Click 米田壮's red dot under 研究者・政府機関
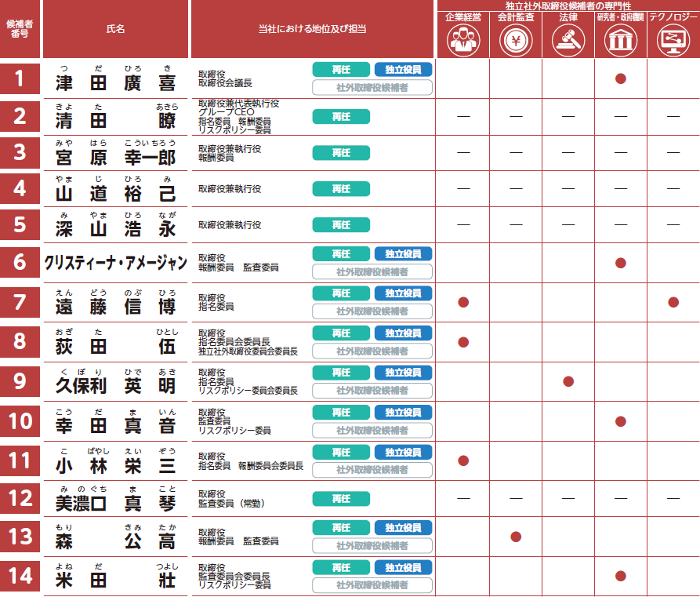 621,576
